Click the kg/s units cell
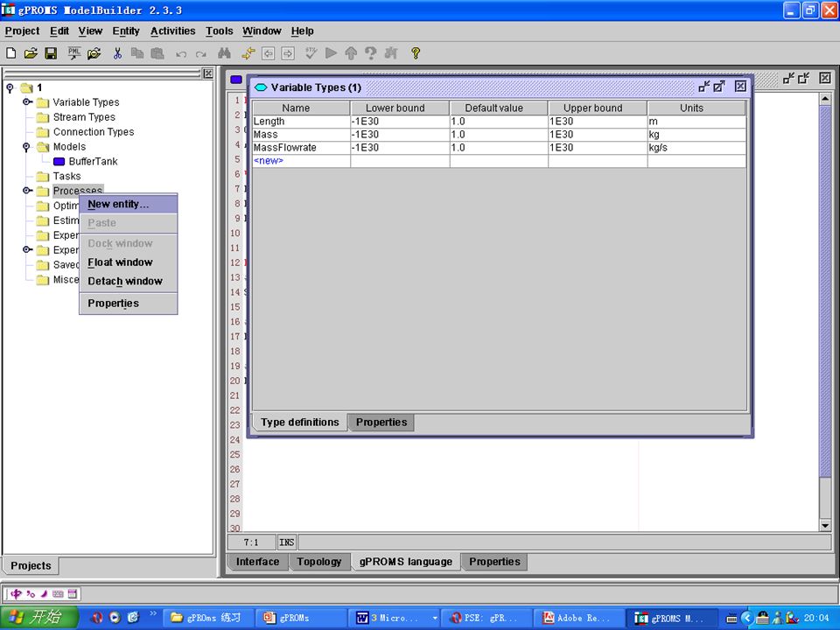The image size is (840, 630). [x=696, y=147]
